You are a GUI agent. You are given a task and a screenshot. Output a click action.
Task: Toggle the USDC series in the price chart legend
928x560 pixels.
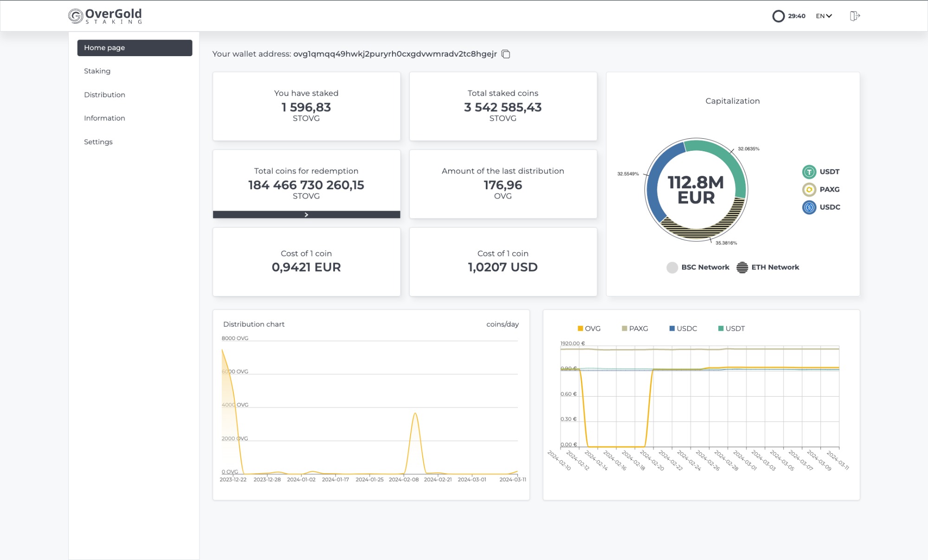pos(683,328)
